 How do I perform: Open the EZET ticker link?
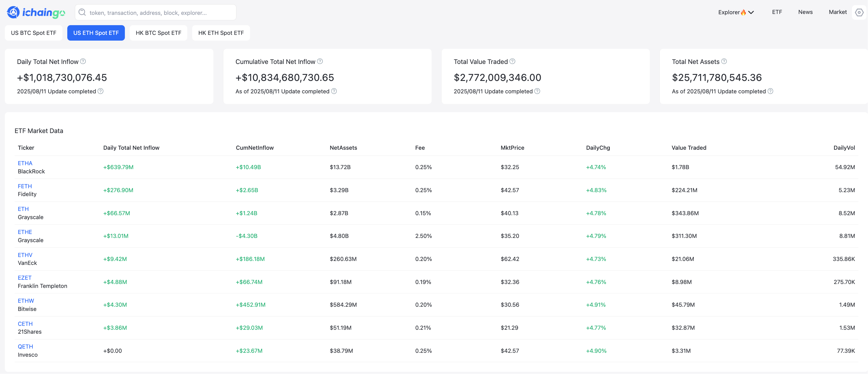point(25,278)
